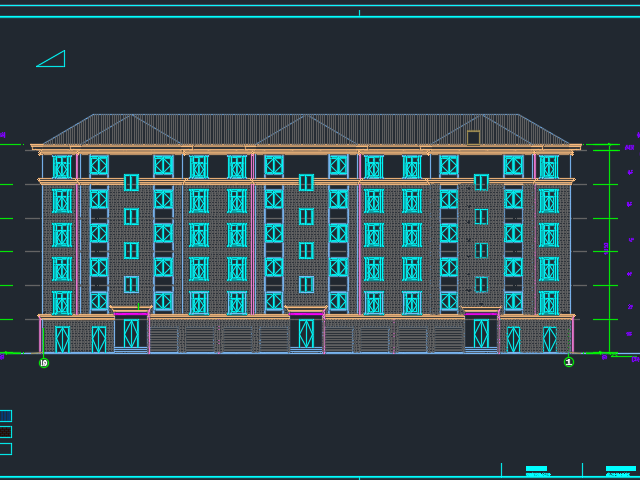
Task: Select the bottom square in the bottom-left stack
Action: click(x=5, y=449)
